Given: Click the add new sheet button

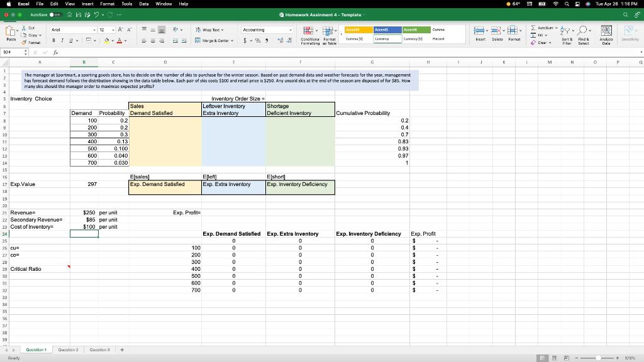Looking at the screenshot, I should (x=122, y=349).
